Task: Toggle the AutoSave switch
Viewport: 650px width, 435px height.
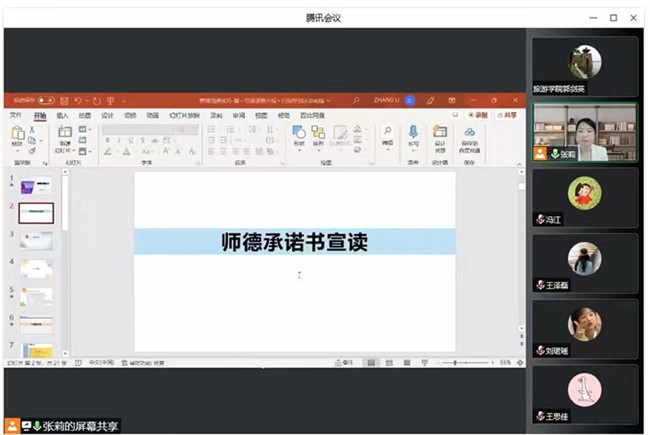Action: (46, 101)
